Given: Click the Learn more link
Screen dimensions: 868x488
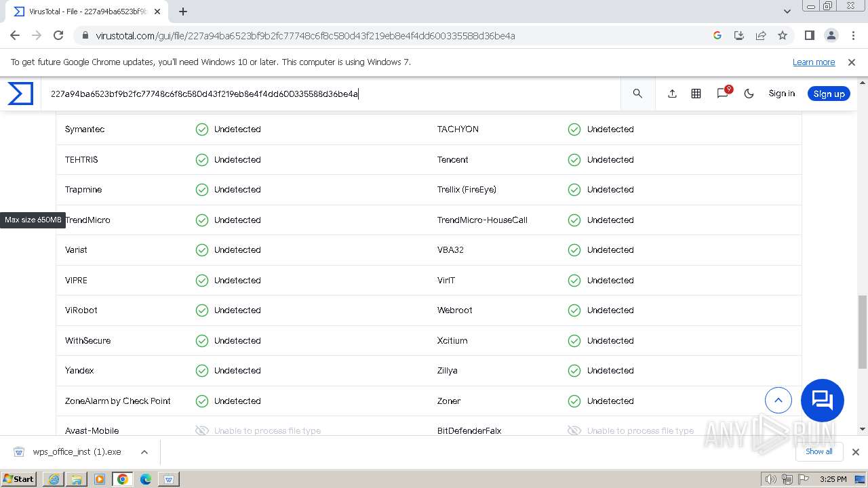Looking at the screenshot, I should tap(814, 62).
